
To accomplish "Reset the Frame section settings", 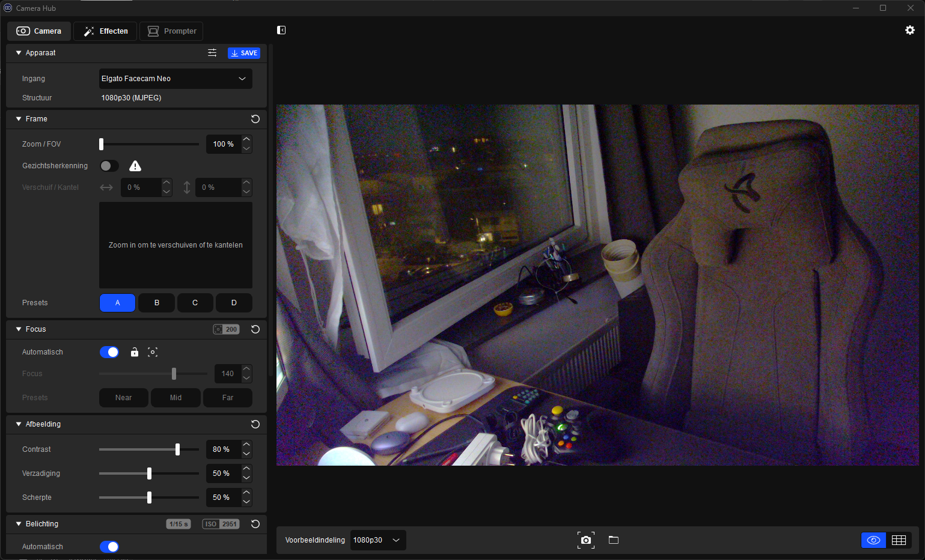I will [x=255, y=119].
